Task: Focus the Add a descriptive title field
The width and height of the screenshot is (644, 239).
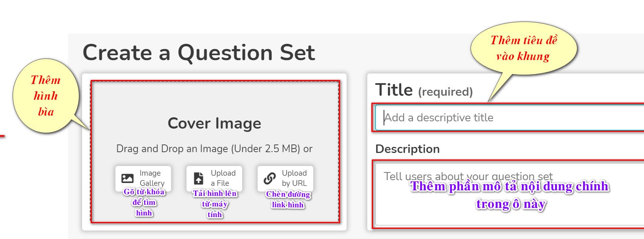Action: (510, 118)
